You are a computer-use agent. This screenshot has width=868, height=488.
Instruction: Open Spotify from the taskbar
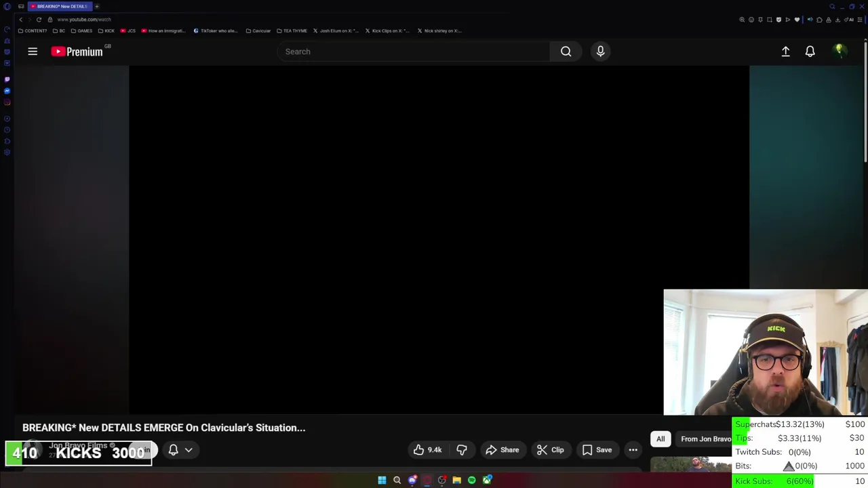pos(472,481)
